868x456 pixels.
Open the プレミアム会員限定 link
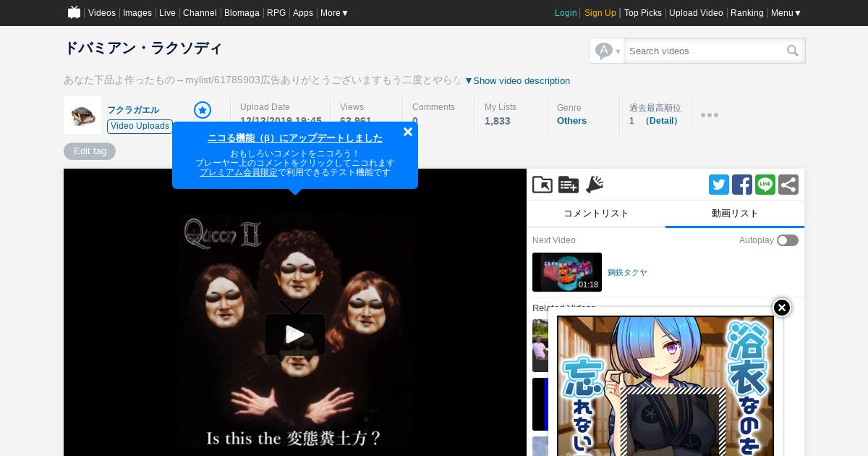(x=239, y=172)
